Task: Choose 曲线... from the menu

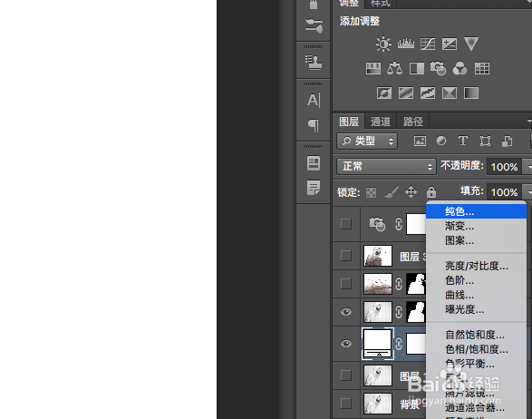Action: coord(477,295)
